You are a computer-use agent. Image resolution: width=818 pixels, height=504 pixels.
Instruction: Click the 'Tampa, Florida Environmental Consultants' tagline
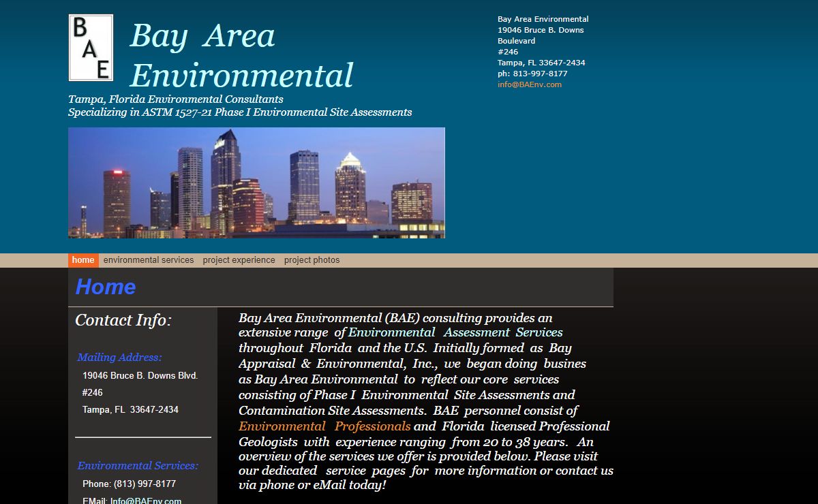point(176,99)
